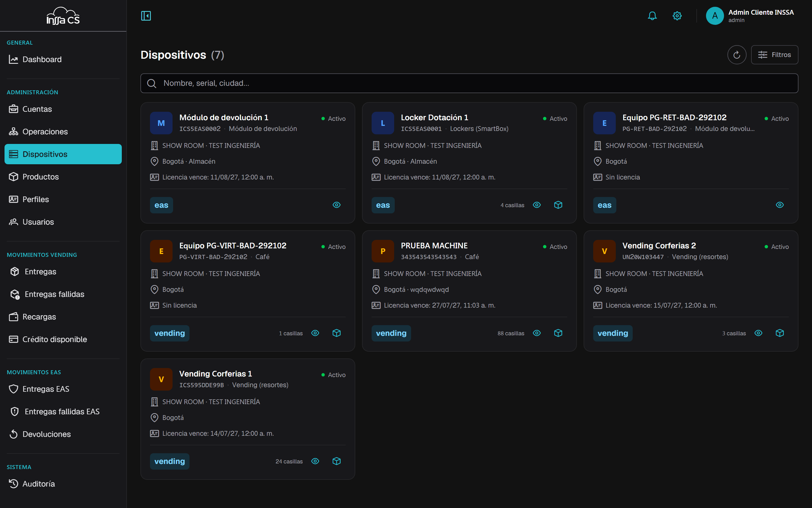Open Entregas fallidas page
Image resolution: width=812 pixels, height=508 pixels.
(x=63, y=294)
